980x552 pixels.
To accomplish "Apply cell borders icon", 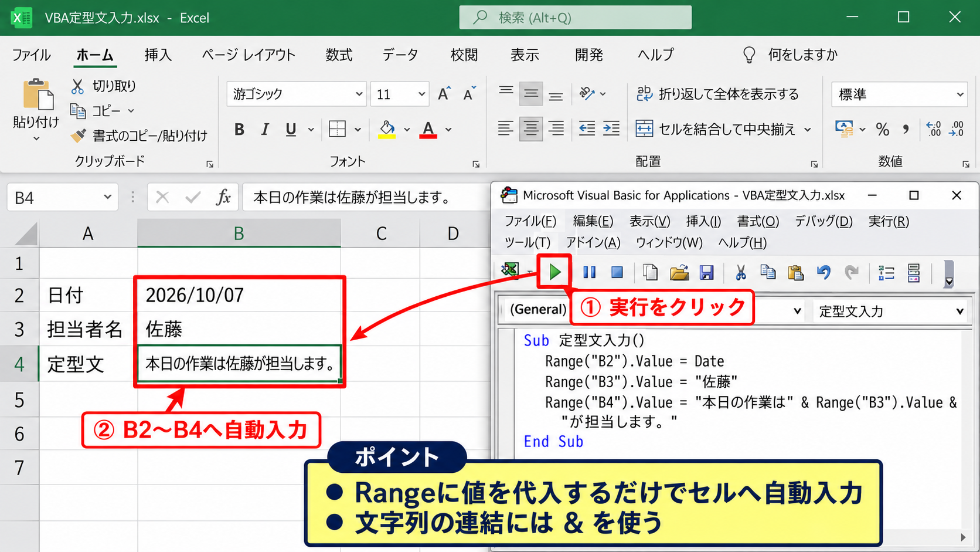I will (338, 129).
